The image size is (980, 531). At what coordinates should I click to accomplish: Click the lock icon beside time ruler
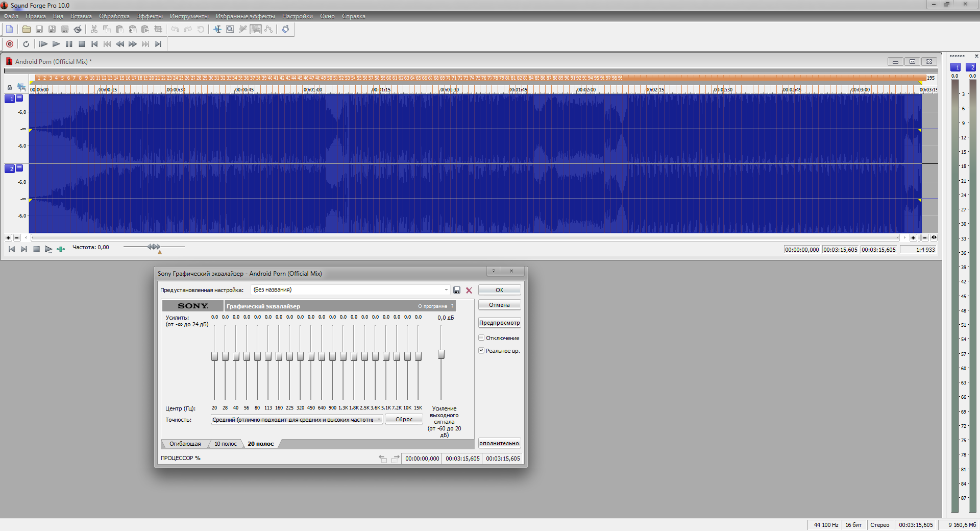10,87
